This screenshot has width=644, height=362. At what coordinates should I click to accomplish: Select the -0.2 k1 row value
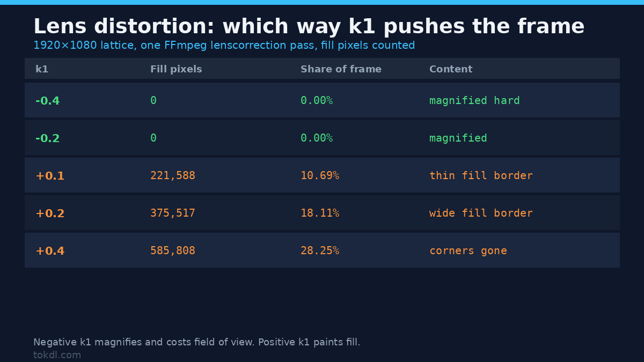[47, 138]
